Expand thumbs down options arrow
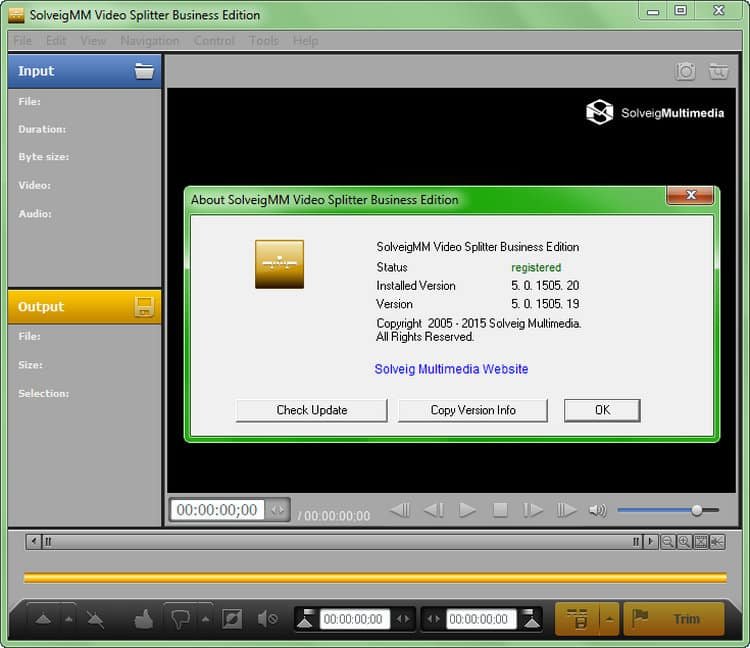 pyautogui.click(x=205, y=619)
